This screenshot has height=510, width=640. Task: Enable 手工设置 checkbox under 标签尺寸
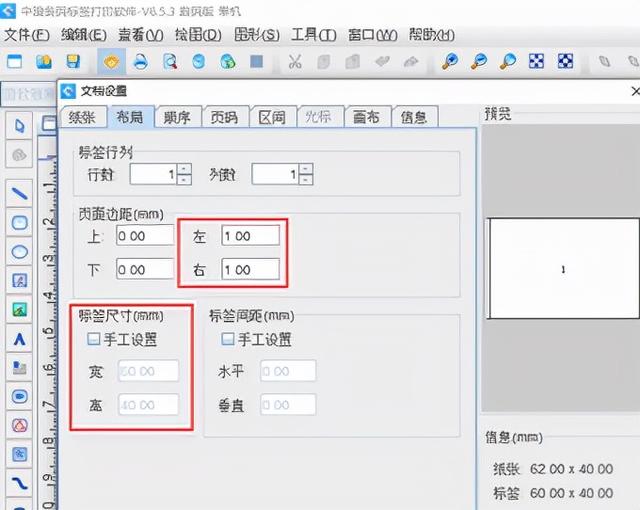(x=93, y=339)
